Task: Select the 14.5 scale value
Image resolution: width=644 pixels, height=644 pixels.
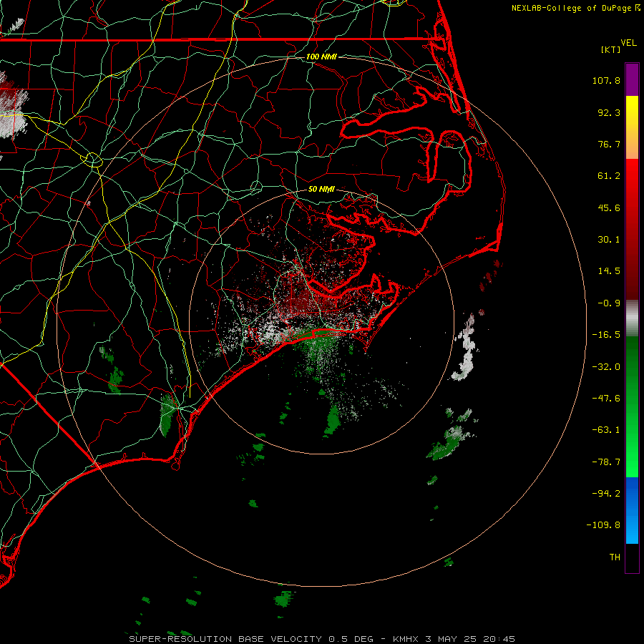Action: 609,271
